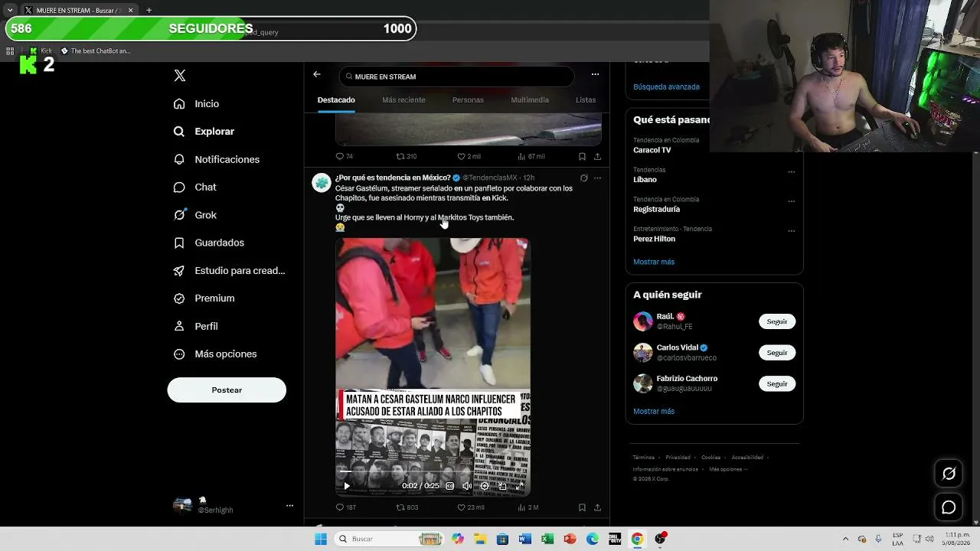View stats of the 67 mil views post

[x=531, y=156]
